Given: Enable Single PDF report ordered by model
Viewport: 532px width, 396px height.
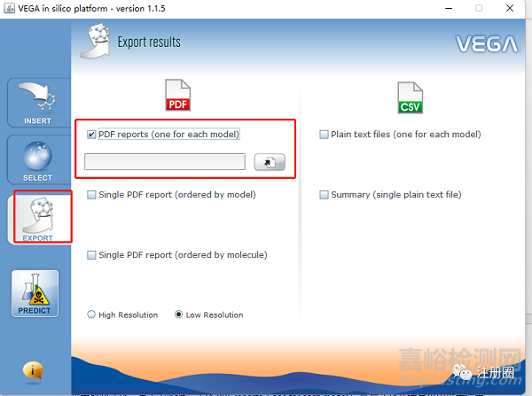Looking at the screenshot, I should pyautogui.click(x=92, y=195).
